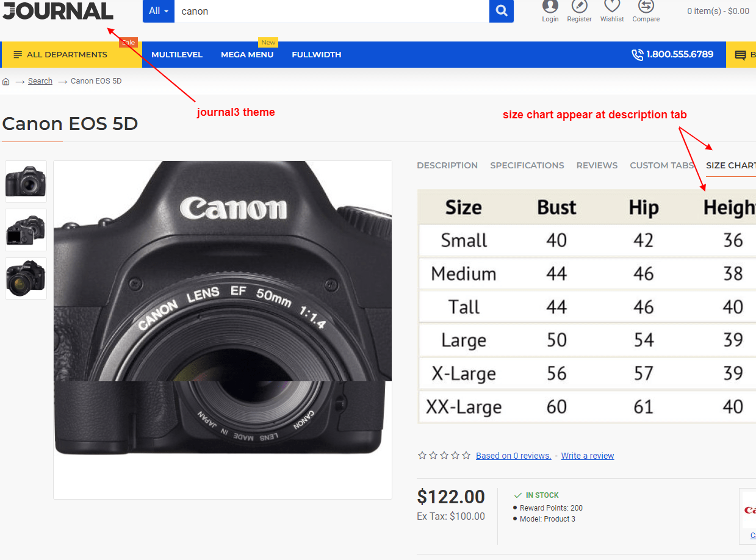Screen dimensions: 756x560
Task: Click the Multilevel menu item
Action: coord(176,54)
